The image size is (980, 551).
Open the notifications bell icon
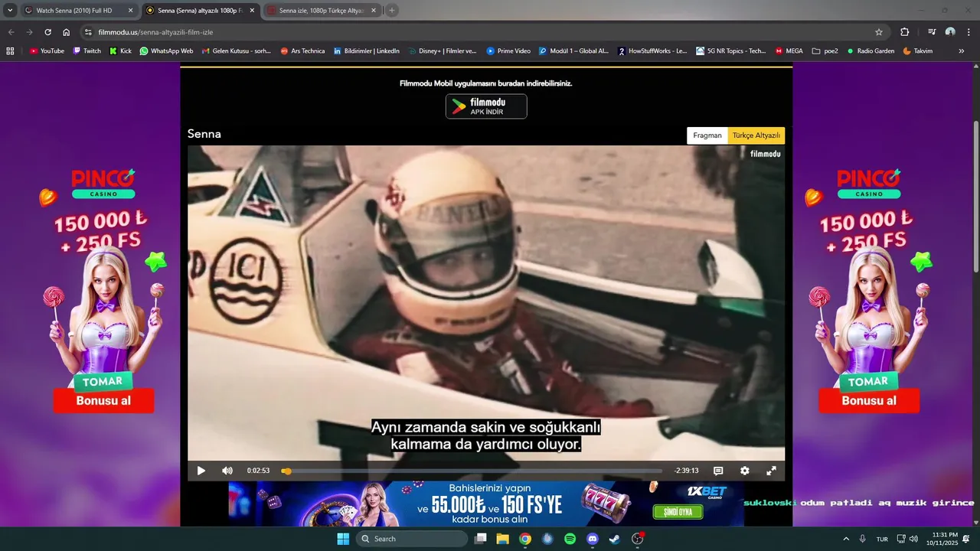coord(967,539)
